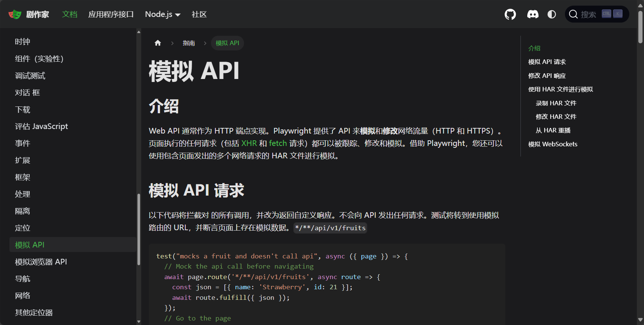Open 处理 in the sidebar
This screenshot has height=325, width=644.
pyautogui.click(x=73, y=194)
